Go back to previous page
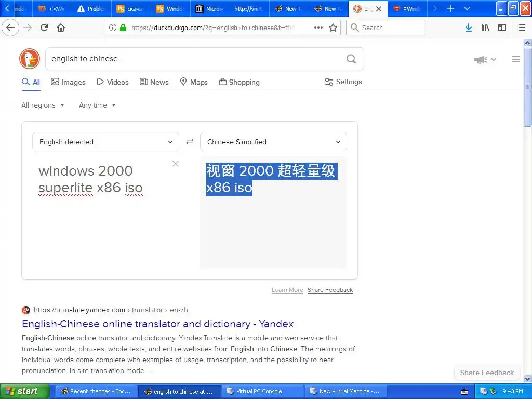Viewport: 532px width, 399px height. (10, 28)
